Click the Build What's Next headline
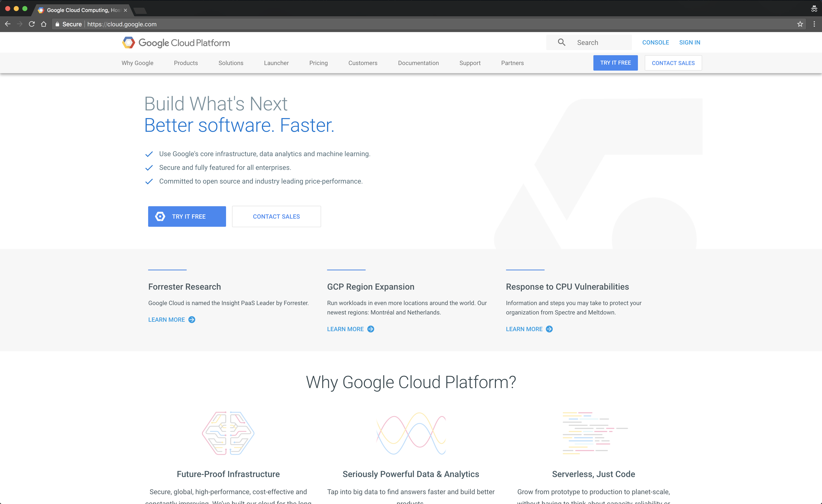Screen dimensions: 822x504 click(x=216, y=103)
